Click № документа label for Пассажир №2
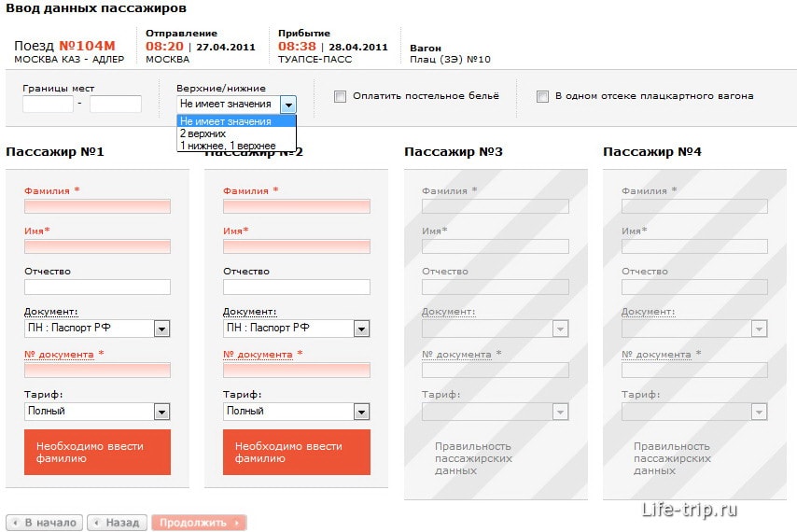797x532 pixels. point(258,354)
